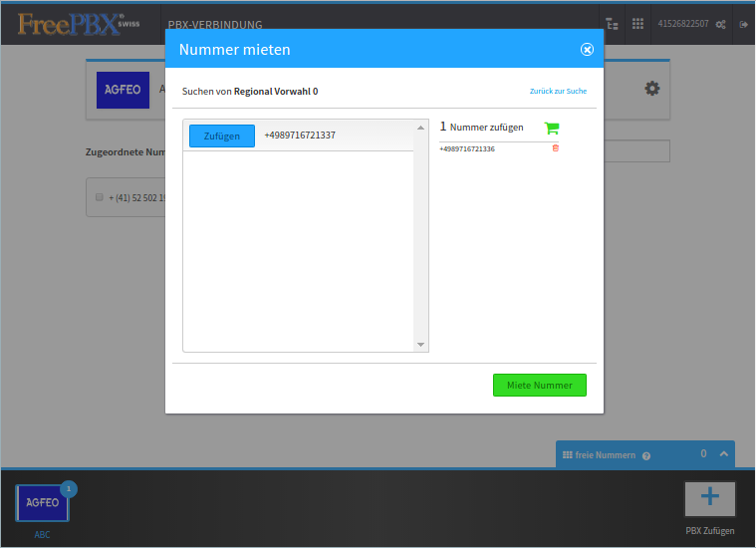Click the logout icon in header
756x548 pixels.
743,24
